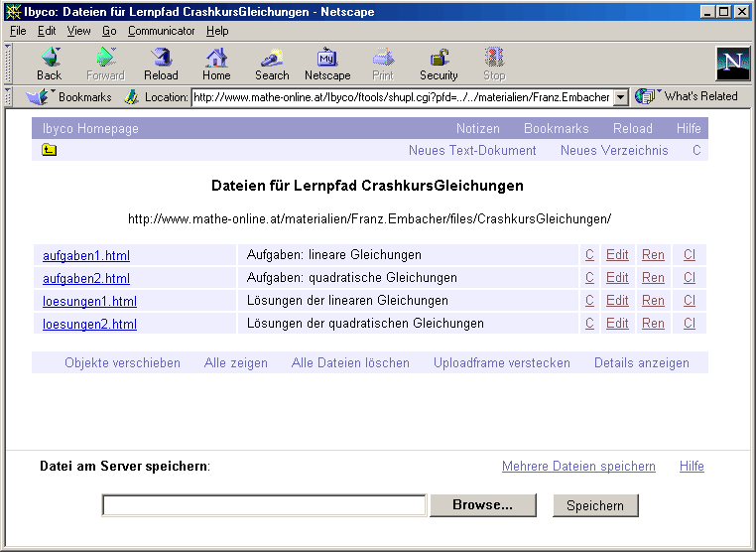The image size is (756, 552).
Task: Click the Reload toolbar icon
Action: coord(161,59)
